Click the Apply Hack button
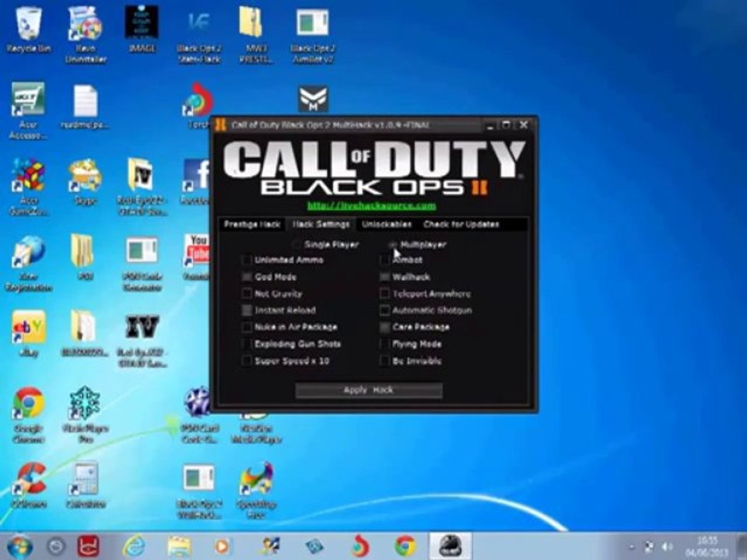 click(x=369, y=390)
